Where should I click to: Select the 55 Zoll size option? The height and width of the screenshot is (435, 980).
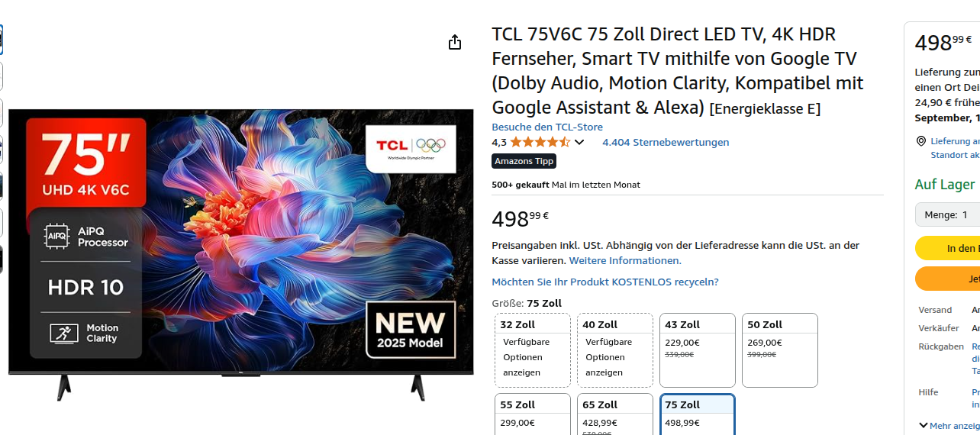(x=533, y=414)
